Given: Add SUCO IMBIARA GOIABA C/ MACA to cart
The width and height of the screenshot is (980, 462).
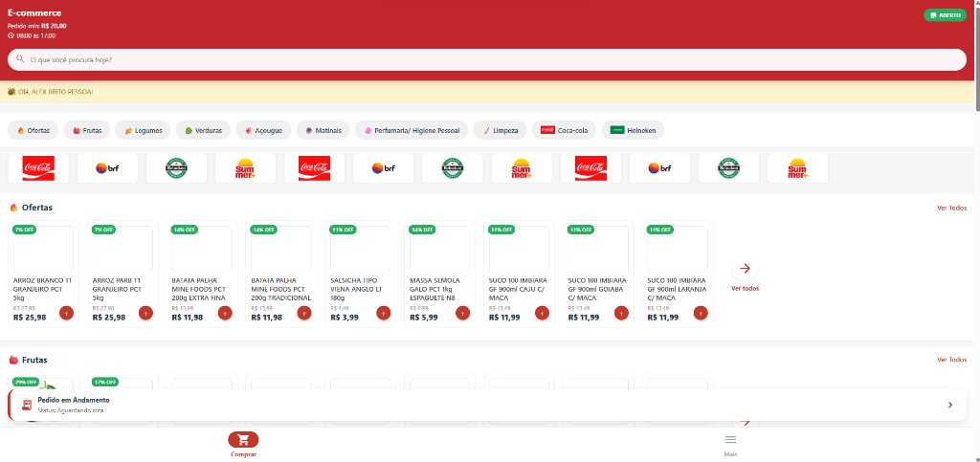Looking at the screenshot, I should [621, 313].
